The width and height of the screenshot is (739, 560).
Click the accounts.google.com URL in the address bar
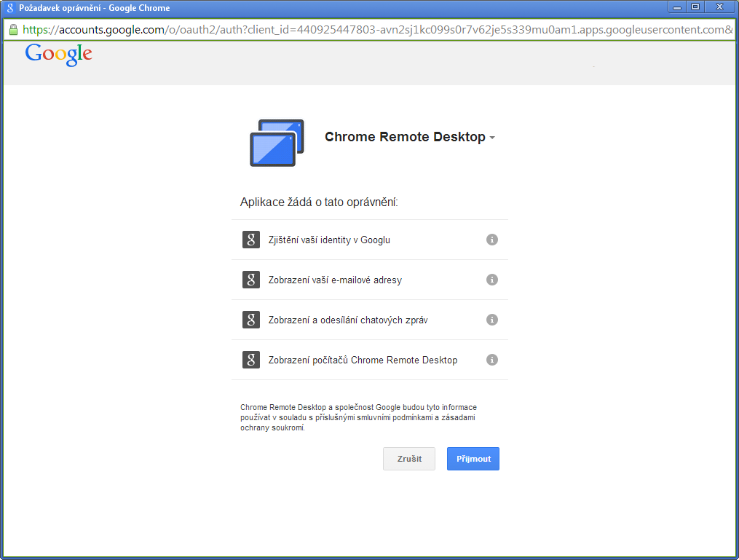(378, 30)
